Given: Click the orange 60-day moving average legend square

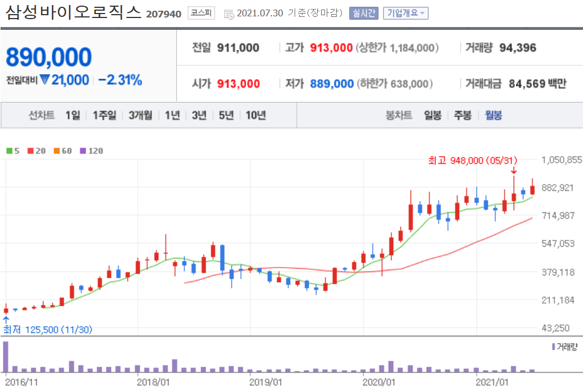Looking at the screenshot, I should (56, 150).
